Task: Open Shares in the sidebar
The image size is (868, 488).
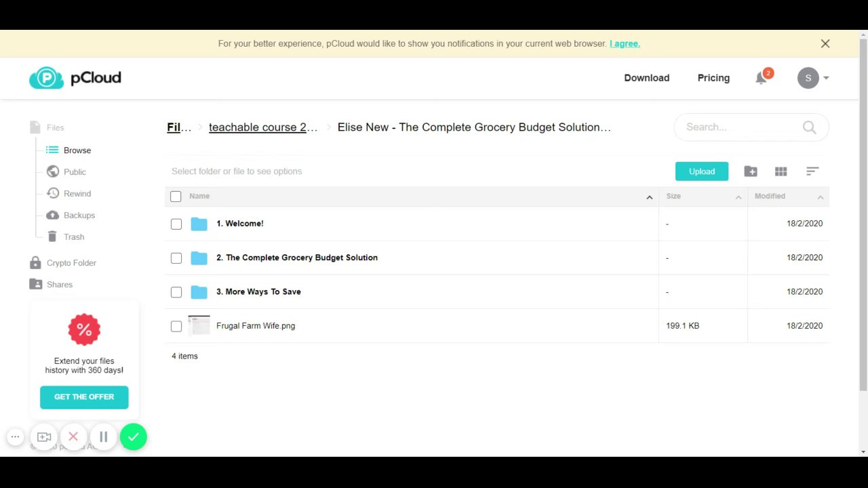Action: (x=60, y=285)
